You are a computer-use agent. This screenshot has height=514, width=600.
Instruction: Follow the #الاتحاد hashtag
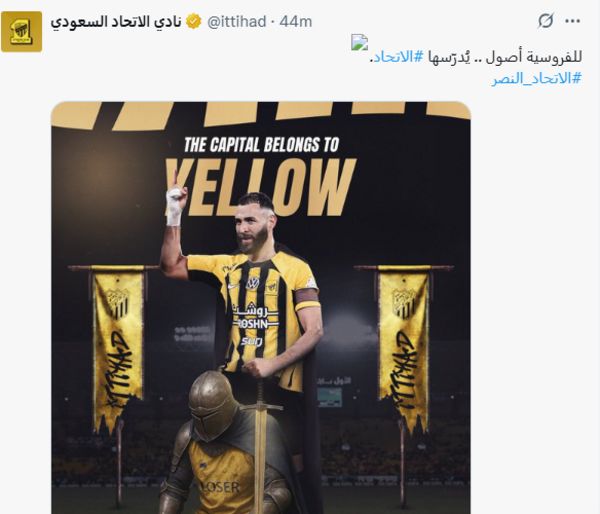pos(399,57)
